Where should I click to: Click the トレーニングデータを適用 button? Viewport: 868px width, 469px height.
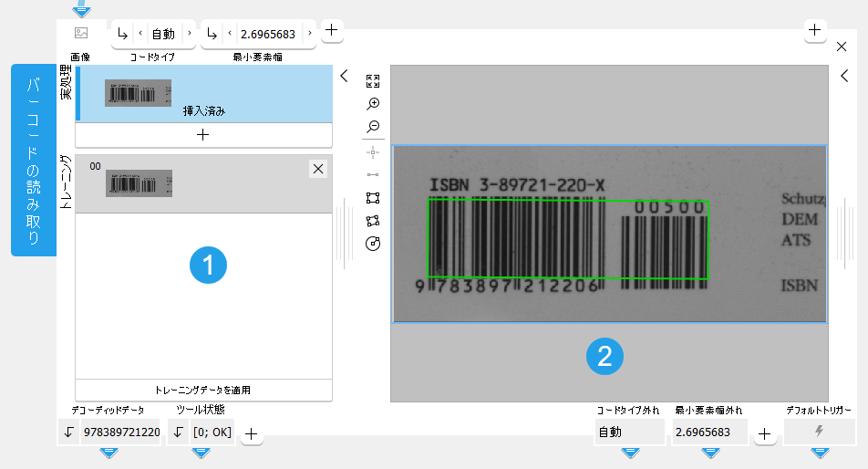coord(203,390)
